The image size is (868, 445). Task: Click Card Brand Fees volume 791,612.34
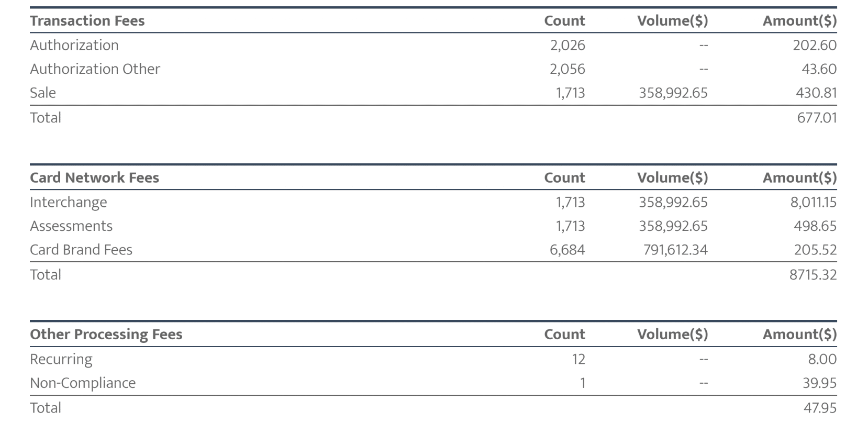click(x=675, y=250)
